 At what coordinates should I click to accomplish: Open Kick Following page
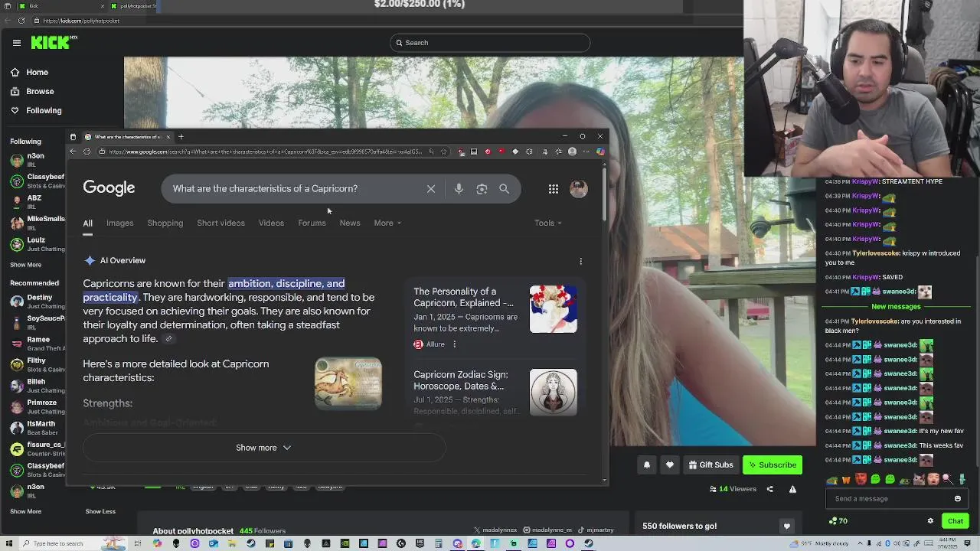tap(36, 111)
